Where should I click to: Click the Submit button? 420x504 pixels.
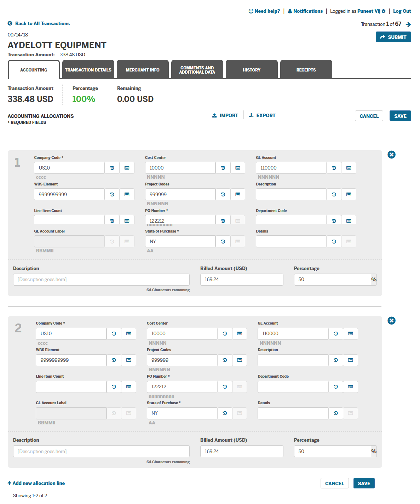[x=393, y=37]
